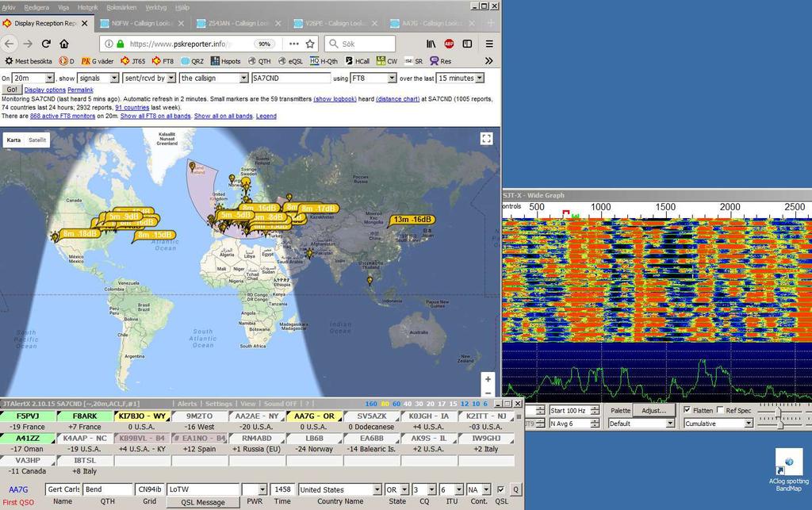
Task: Switch to the N0FW Callsign Lookup tab
Action: point(143,23)
